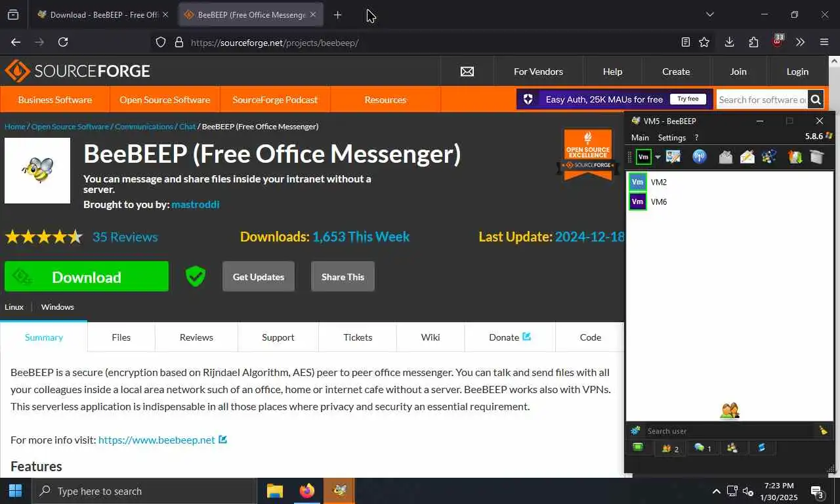840x504 pixels.
Task: Open the groups tab in BeeBEEP bottom bar
Action: point(732,448)
